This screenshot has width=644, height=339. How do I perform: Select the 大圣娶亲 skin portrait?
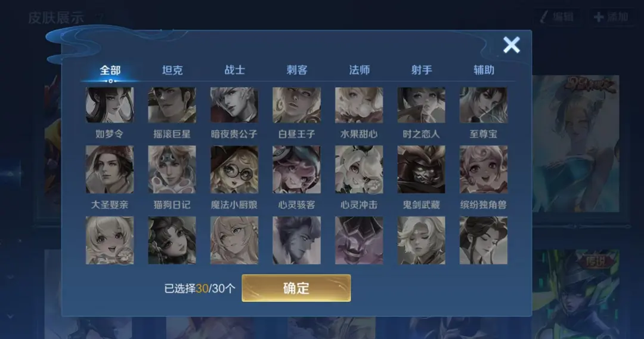(110, 169)
